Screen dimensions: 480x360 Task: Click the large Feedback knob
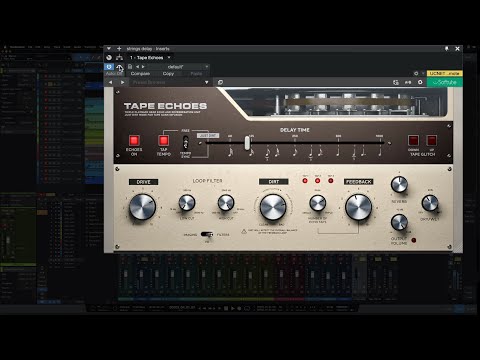pyautogui.click(x=358, y=207)
